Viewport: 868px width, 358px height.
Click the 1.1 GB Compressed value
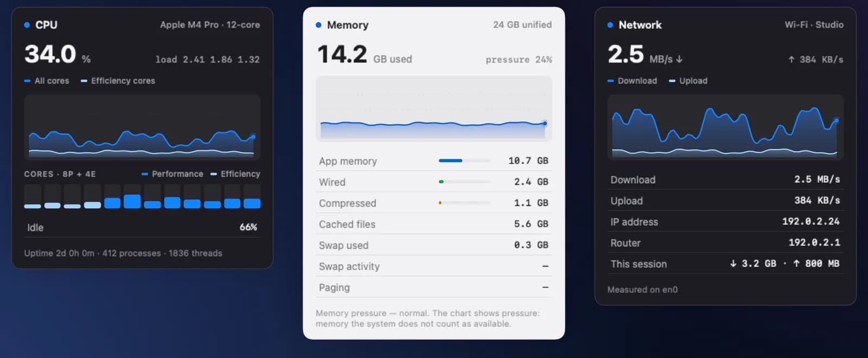tap(531, 203)
